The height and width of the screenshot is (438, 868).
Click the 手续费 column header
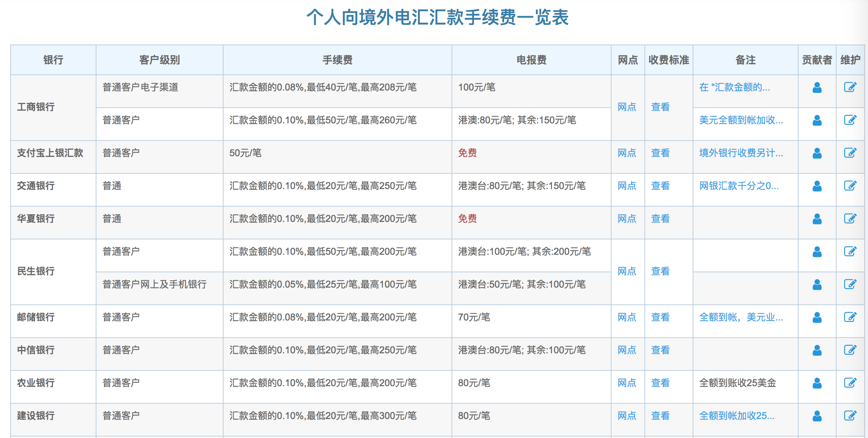click(337, 60)
